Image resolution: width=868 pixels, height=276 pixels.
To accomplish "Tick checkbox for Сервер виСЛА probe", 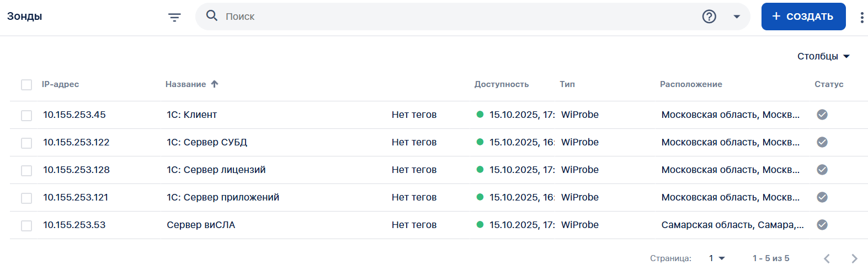I will pyautogui.click(x=26, y=226).
